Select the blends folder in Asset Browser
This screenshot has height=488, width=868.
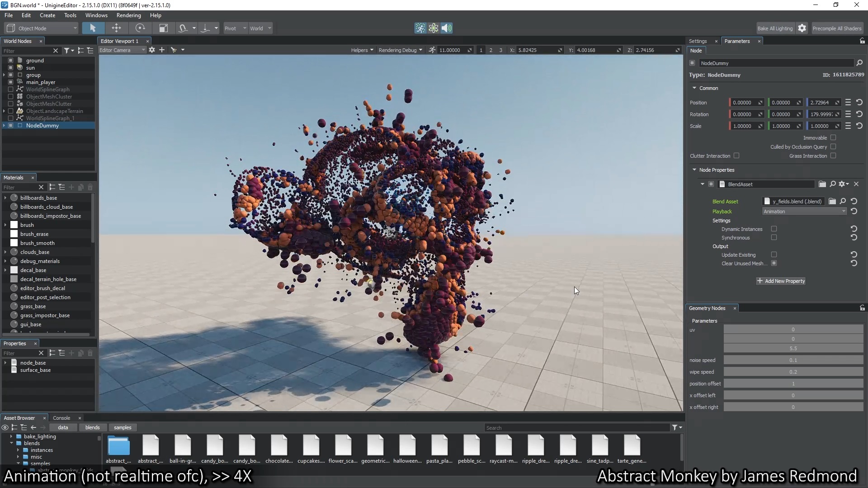pos(32,443)
